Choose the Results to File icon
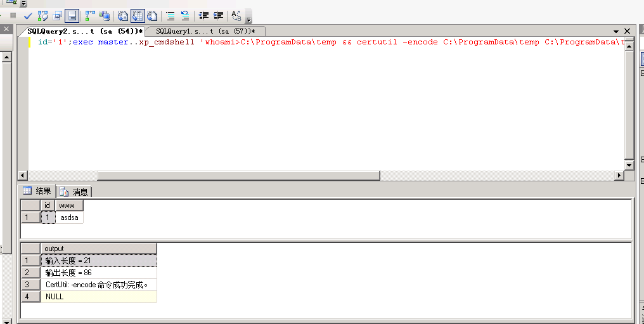The width and height of the screenshot is (644, 324). coord(152,16)
